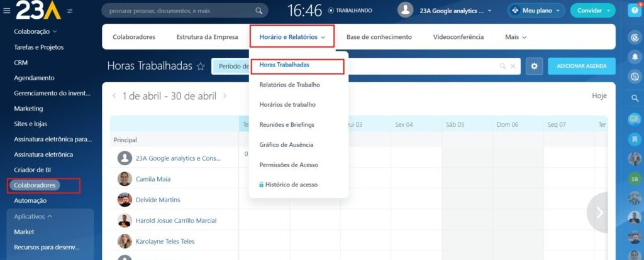The width and height of the screenshot is (644, 260).
Task: Open the gear settings button
Action: pyautogui.click(x=535, y=66)
